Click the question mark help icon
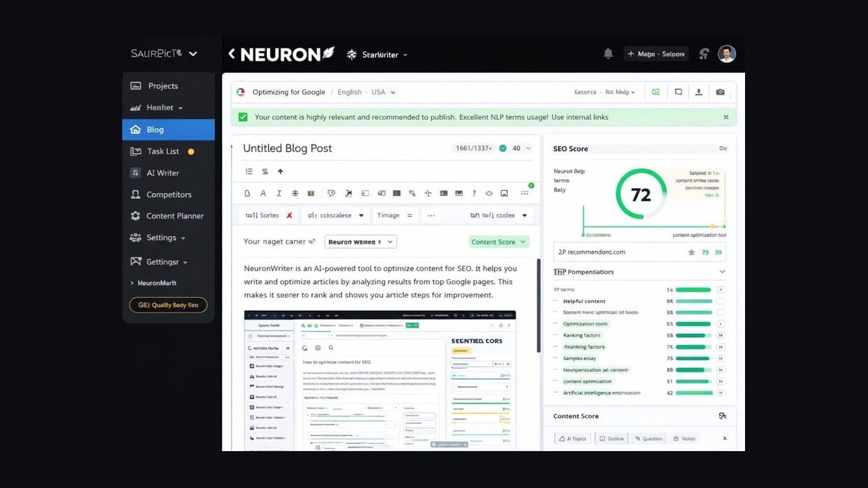This screenshot has height=488, width=868. pyautogui.click(x=474, y=193)
